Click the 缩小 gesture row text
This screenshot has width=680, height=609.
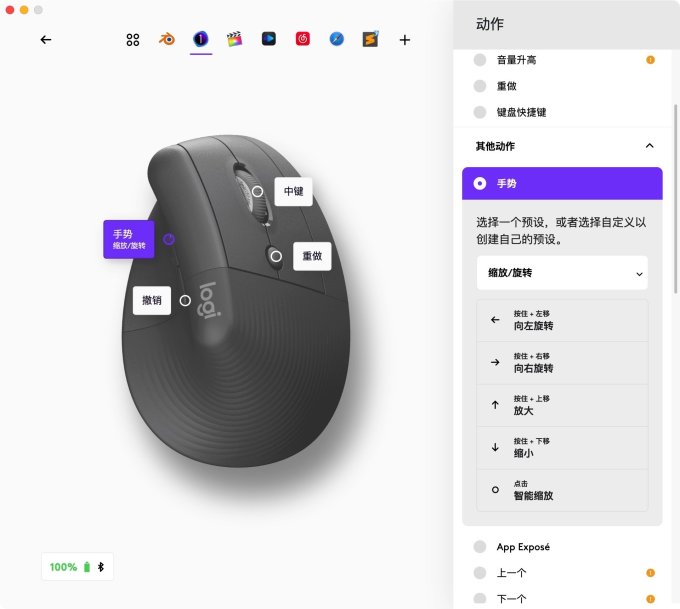click(523, 454)
